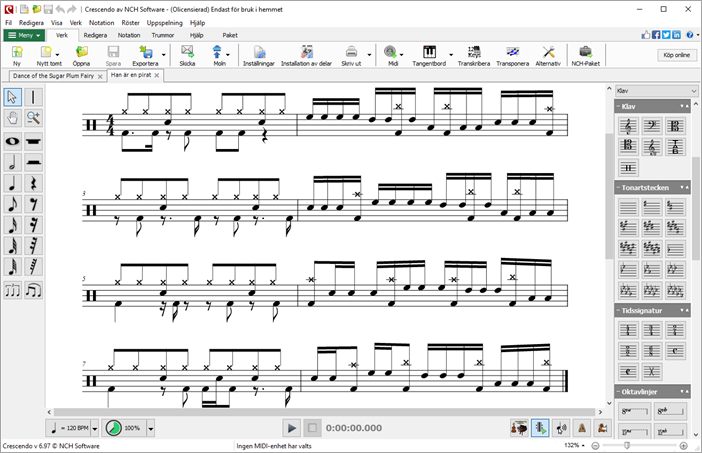Click the Stop playback button

click(312, 428)
